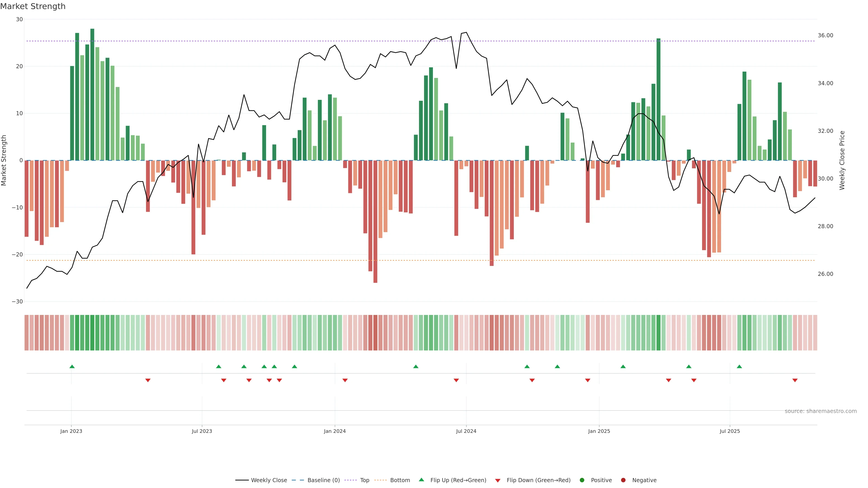This screenshot has height=488, width=868.
Task: Toggle the Weekly Close legend entry
Action: pyautogui.click(x=269, y=480)
